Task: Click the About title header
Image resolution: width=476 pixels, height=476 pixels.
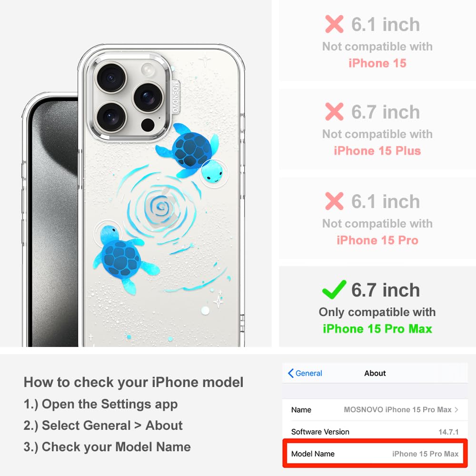Action: point(375,373)
